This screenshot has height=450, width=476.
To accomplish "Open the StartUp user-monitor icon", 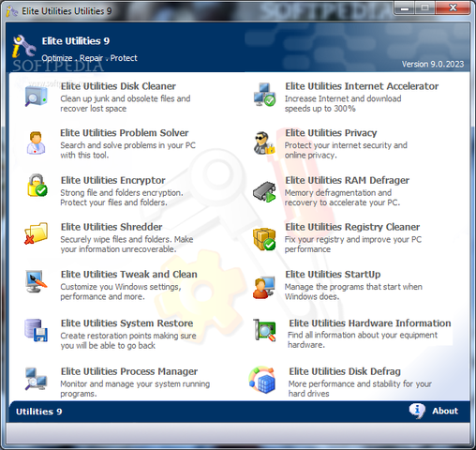I will tap(264, 288).
